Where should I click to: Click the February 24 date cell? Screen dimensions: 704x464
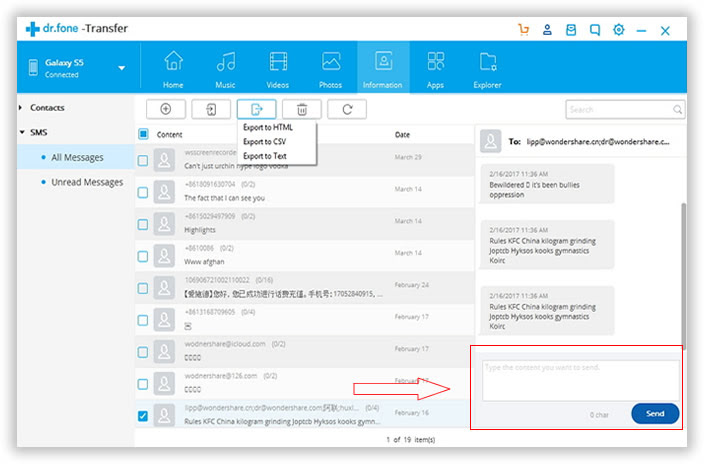click(x=412, y=285)
